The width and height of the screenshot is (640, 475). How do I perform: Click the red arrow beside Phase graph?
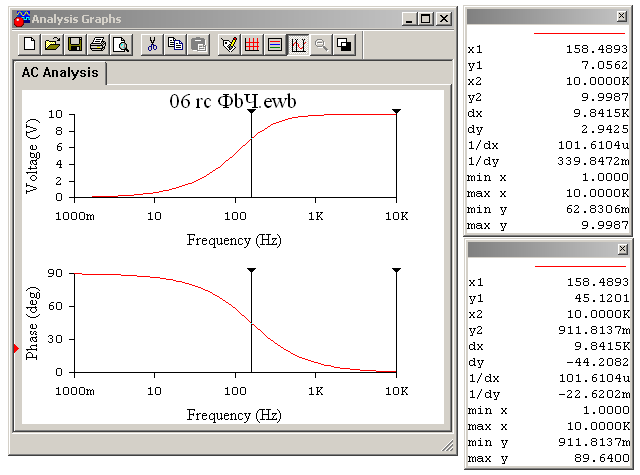click(16, 348)
